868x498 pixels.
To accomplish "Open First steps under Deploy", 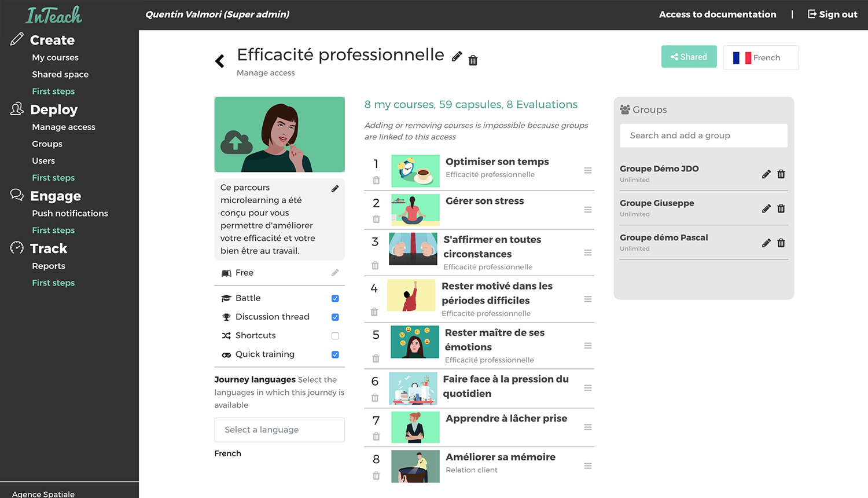I will (x=53, y=177).
